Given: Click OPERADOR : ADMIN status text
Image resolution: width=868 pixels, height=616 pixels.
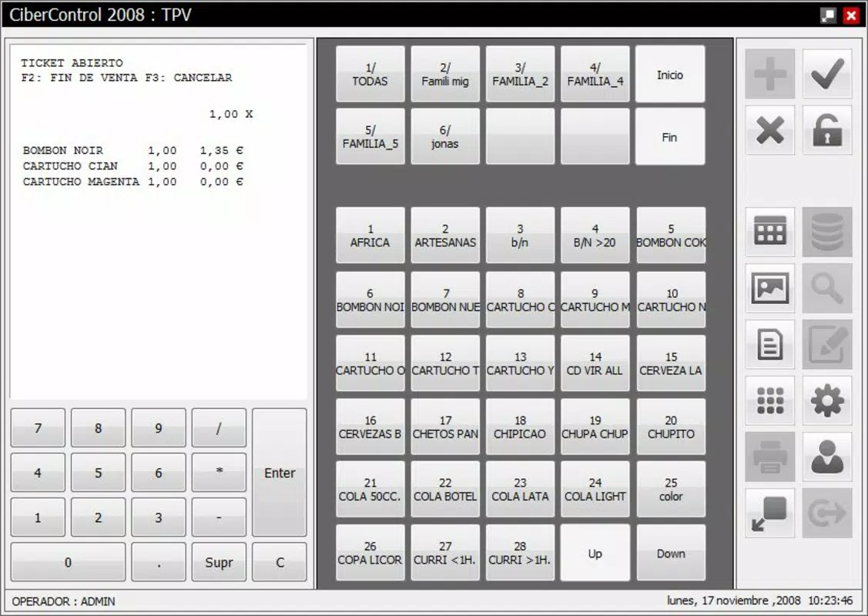Looking at the screenshot, I should pyautogui.click(x=64, y=601).
